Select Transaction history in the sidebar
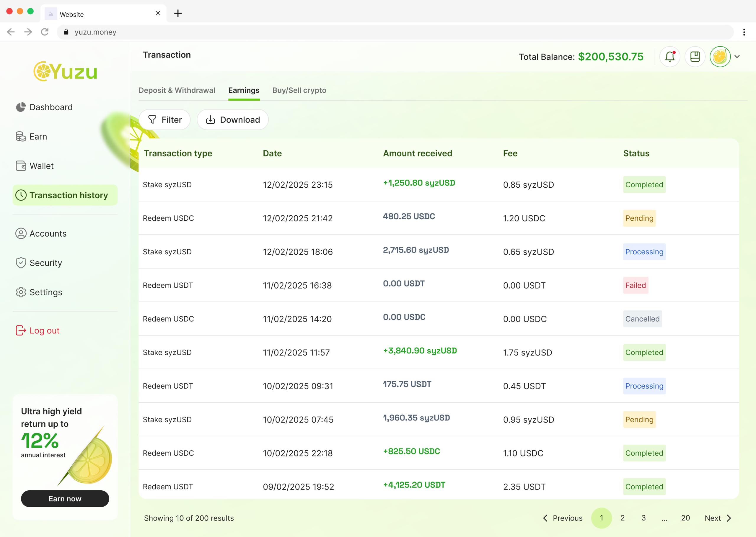Image resolution: width=756 pixels, height=537 pixels. [65, 195]
